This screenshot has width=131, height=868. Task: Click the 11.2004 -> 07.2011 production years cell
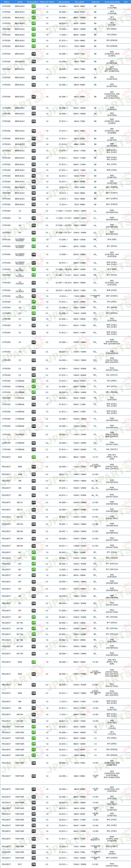(x=63, y=218)
